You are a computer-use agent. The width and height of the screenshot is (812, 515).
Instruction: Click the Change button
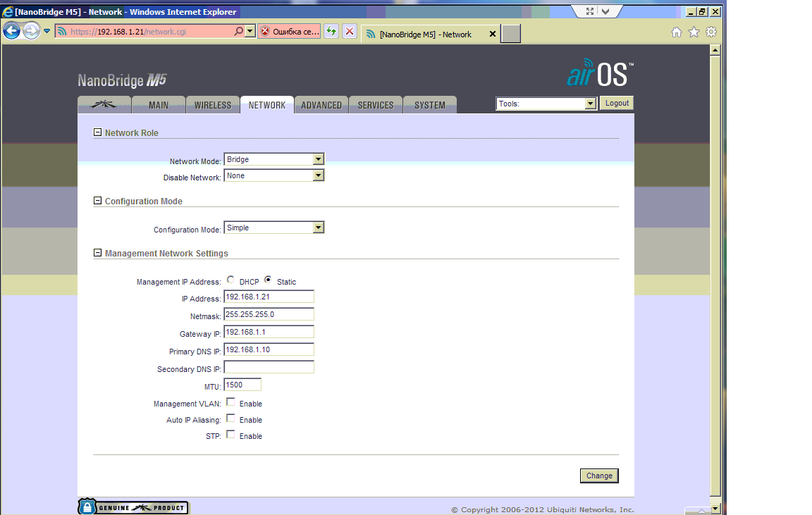[599, 476]
